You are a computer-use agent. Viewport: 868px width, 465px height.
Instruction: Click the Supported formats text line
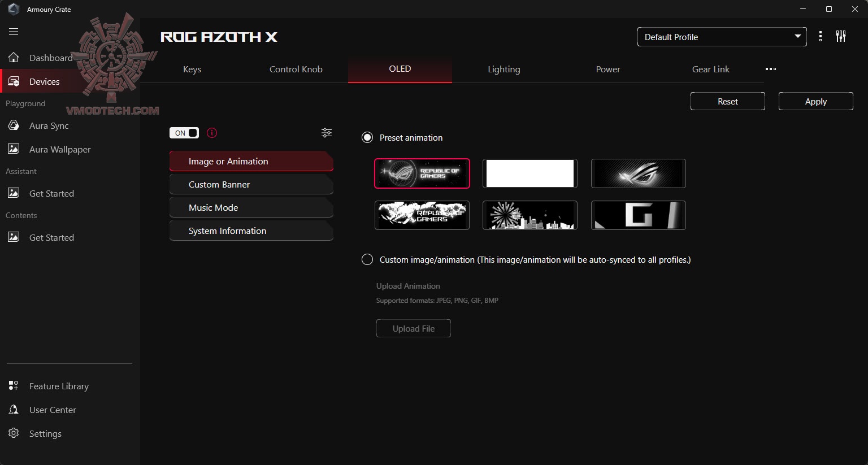coord(437,301)
